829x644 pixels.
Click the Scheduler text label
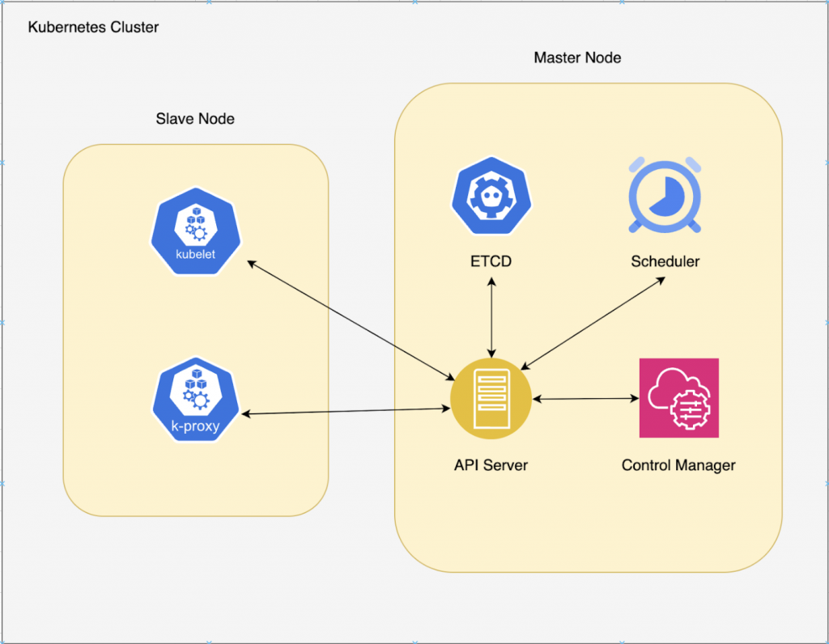(x=665, y=261)
